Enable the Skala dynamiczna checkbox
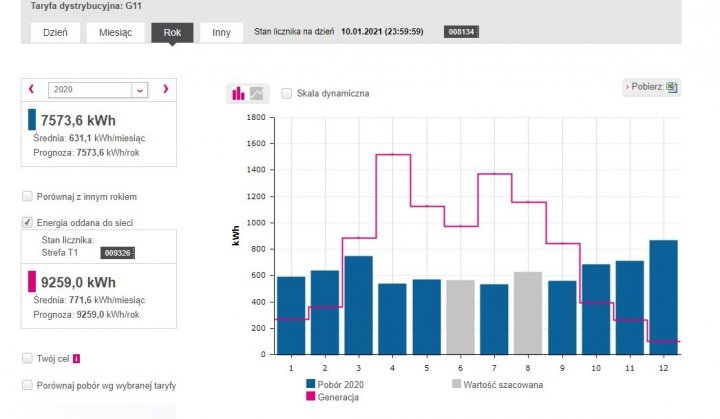 click(x=287, y=93)
